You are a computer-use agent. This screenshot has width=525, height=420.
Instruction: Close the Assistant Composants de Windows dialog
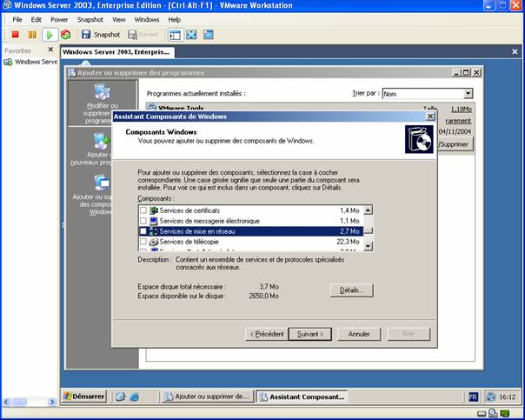430,117
